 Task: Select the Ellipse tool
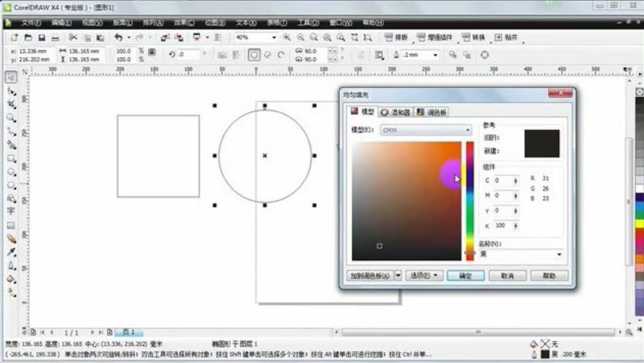(10, 172)
